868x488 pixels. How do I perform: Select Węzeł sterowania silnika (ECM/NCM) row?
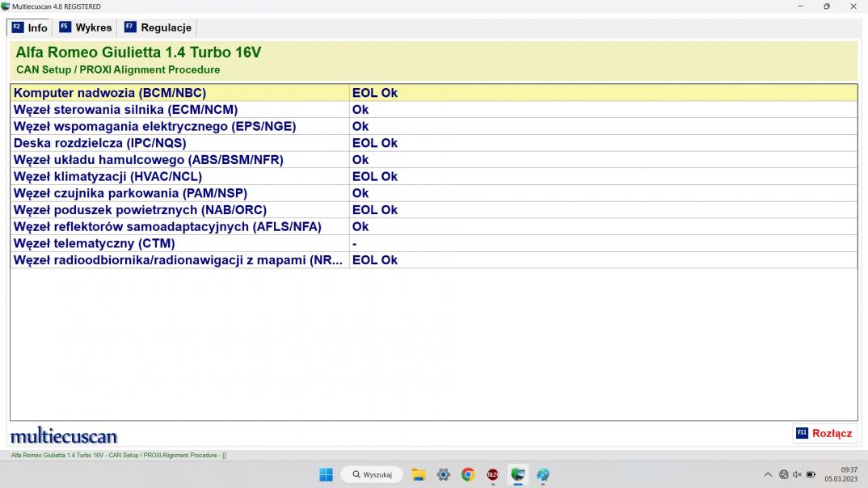[x=434, y=110]
